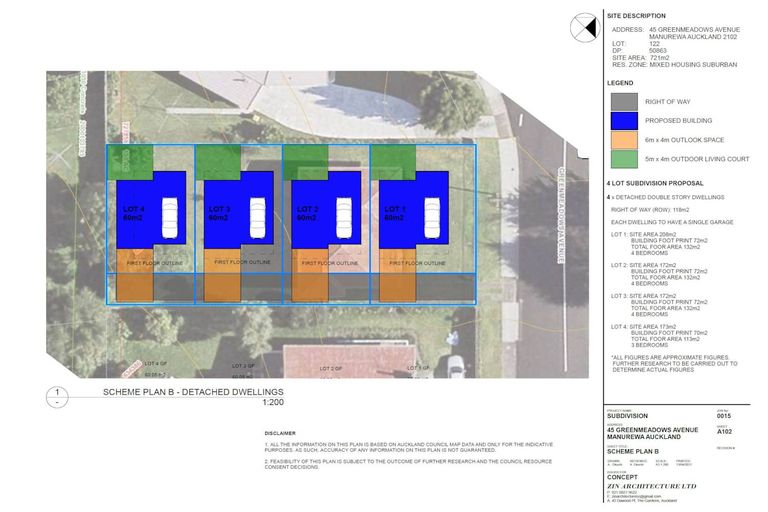768x512 pixels.
Task: Click the First Floor Outline label in Lot 2
Action: [324, 262]
